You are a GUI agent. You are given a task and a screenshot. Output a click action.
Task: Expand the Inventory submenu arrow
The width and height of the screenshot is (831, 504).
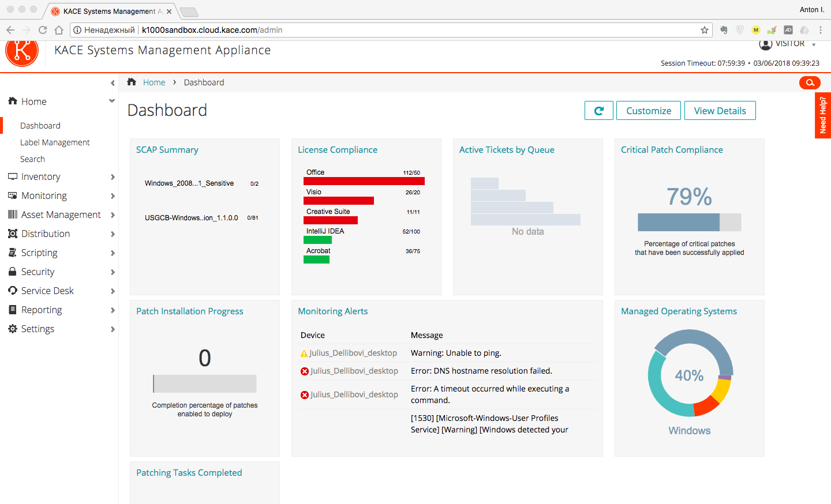point(113,177)
